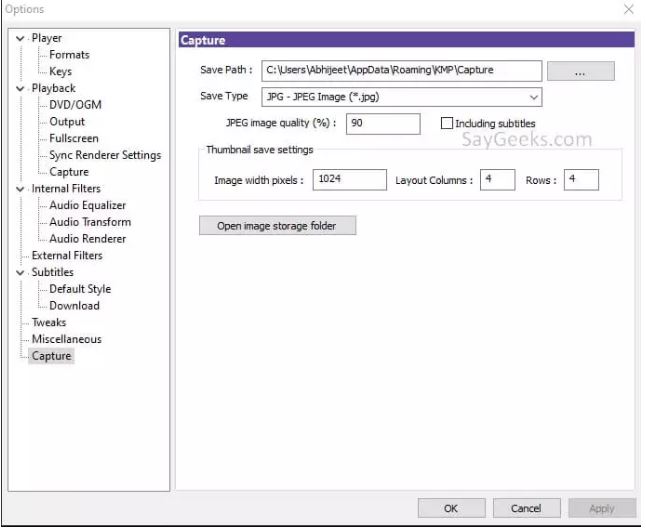Image resolution: width=646 pixels, height=532 pixels.
Task: Open Fullscreen settings
Action: [74, 138]
